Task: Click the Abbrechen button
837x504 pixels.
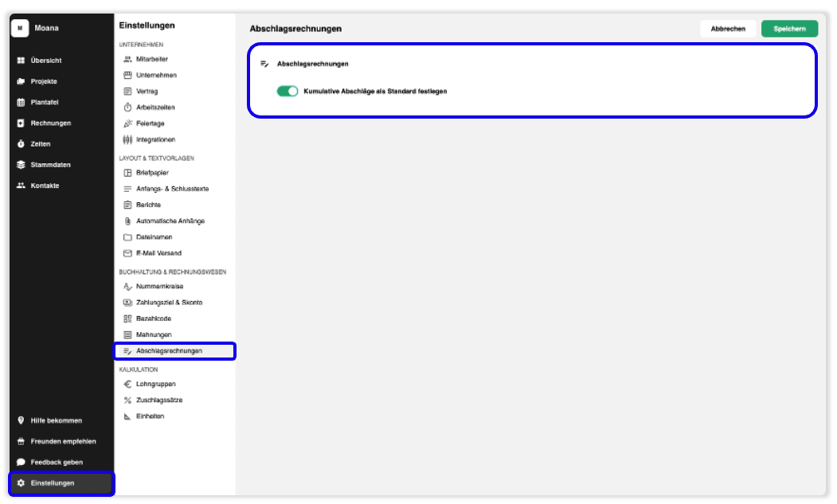Action: (728, 29)
